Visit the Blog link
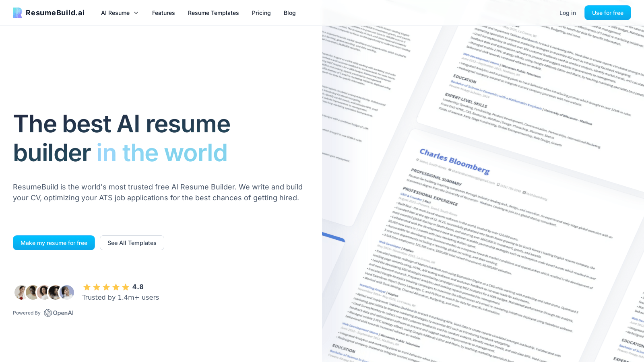The image size is (644, 362). point(290,13)
